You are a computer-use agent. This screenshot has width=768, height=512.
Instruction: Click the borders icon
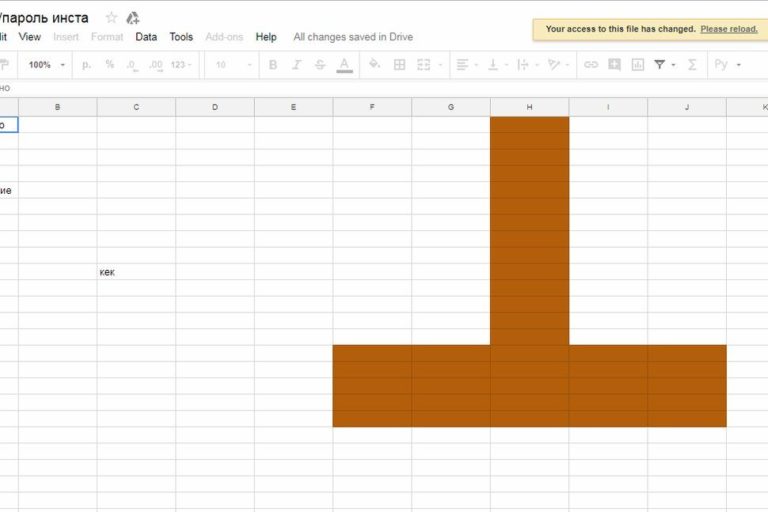click(x=399, y=65)
